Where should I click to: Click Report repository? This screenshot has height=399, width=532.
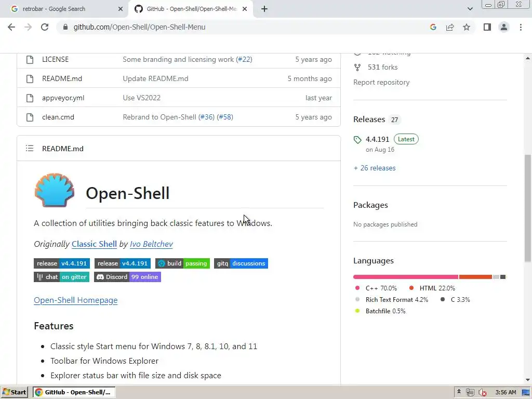tap(381, 83)
